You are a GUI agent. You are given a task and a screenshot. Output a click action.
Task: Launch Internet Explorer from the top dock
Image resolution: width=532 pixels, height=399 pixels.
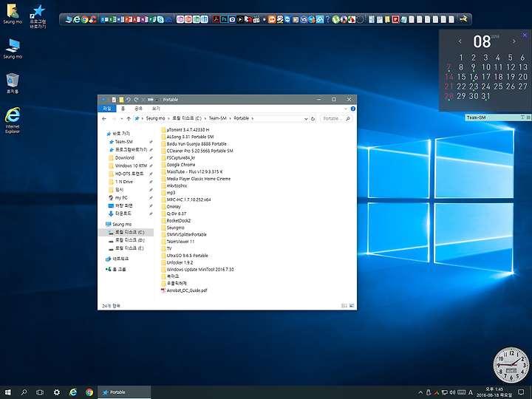click(77, 19)
